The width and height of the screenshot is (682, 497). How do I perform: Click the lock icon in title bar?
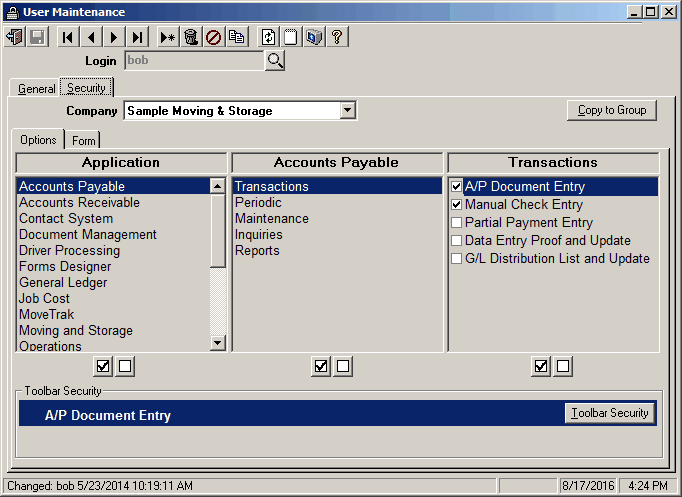pyautogui.click(x=13, y=12)
